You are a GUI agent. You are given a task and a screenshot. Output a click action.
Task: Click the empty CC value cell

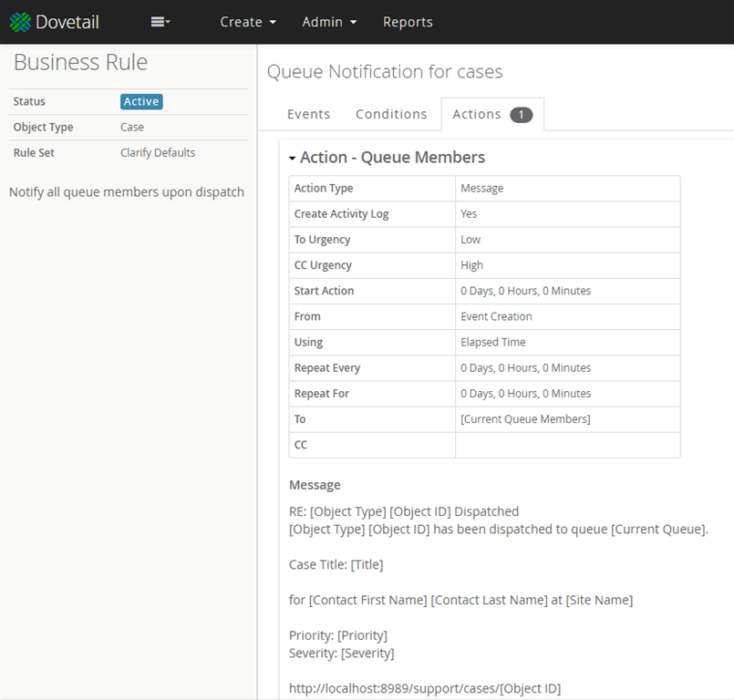567,445
